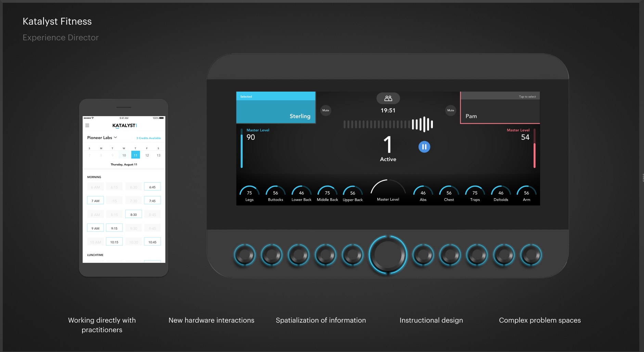This screenshot has width=644, height=352.
Task: Click the large central hardware knob
Action: (388, 255)
